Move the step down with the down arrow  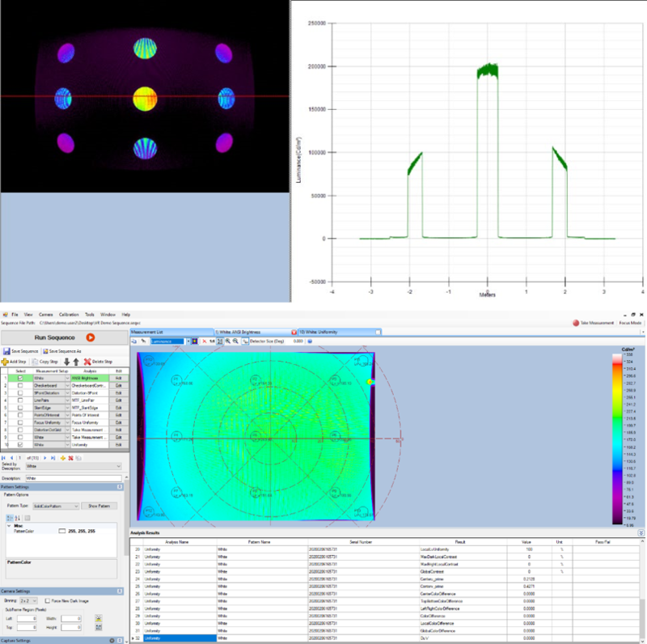tap(66, 362)
